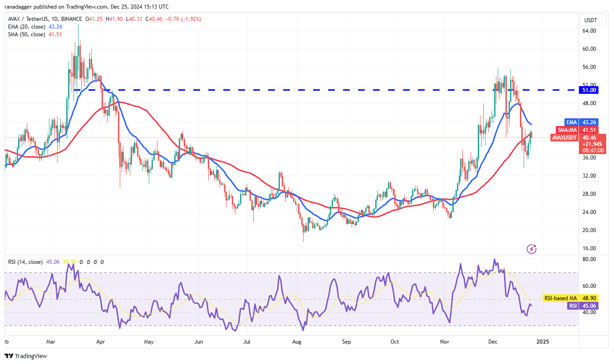Screen dimensions: 613x364
Task: Click the Mar label on the time axis
Action: click(x=51, y=342)
